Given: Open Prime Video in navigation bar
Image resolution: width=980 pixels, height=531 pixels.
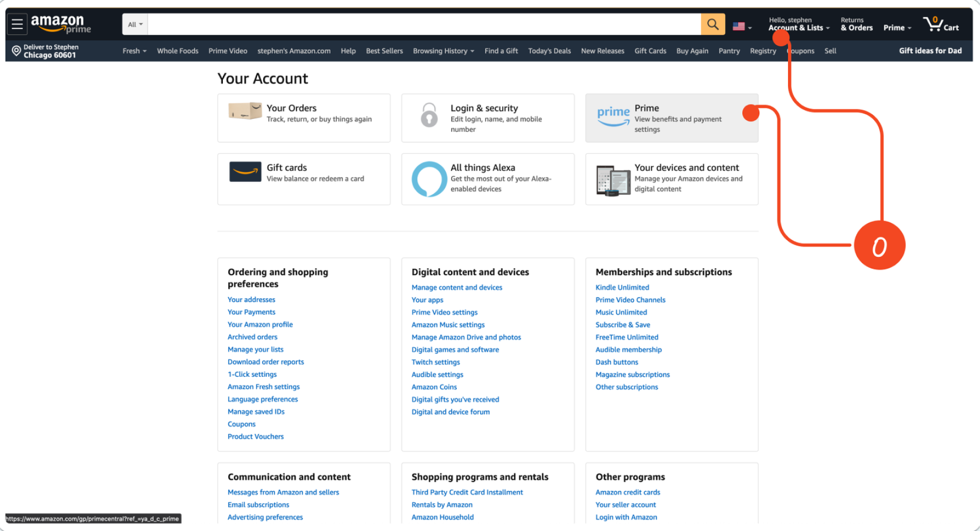Looking at the screenshot, I should (228, 51).
